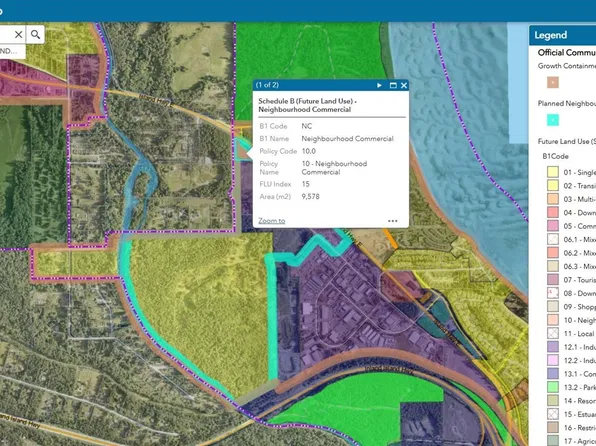The image size is (596, 446).
Task: Click the 11 - Local legend swatch
Action: (553, 333)
